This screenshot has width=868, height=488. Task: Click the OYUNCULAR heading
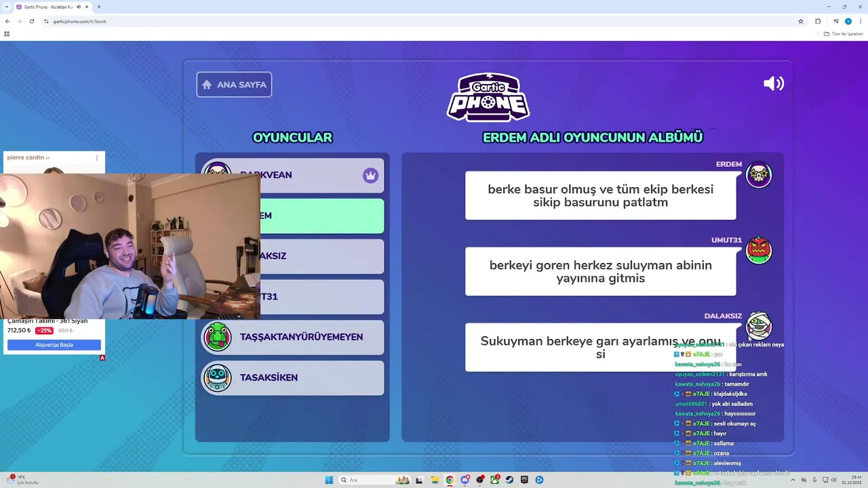[292, 138]
